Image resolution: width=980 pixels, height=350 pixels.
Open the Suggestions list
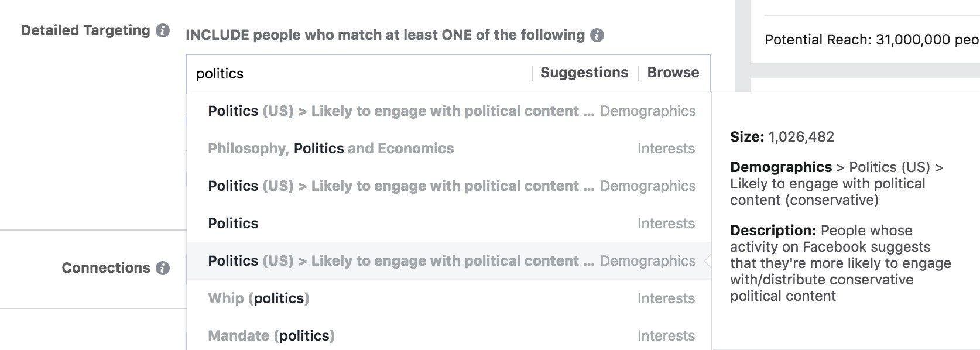[x=583, y=72]
